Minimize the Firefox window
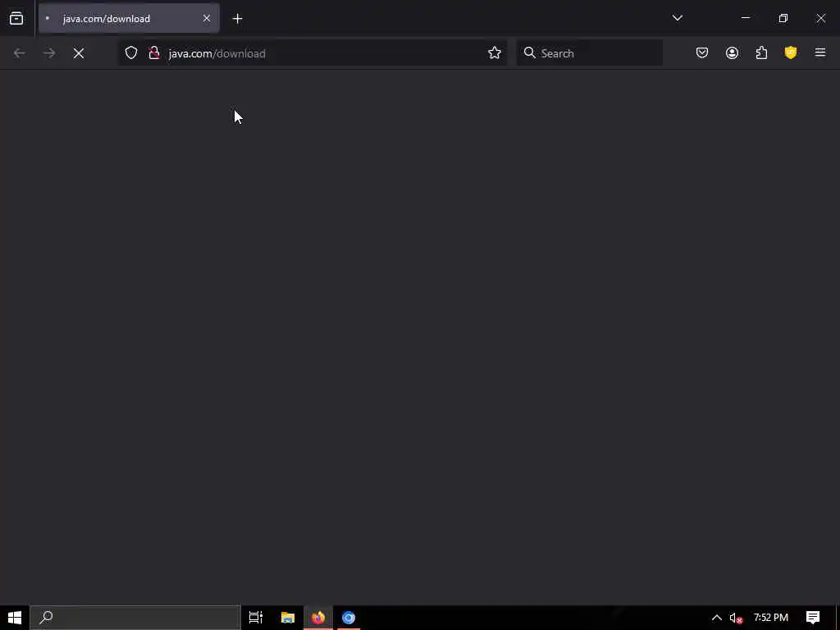Viewport: 840px width, 630px height. 745,18
